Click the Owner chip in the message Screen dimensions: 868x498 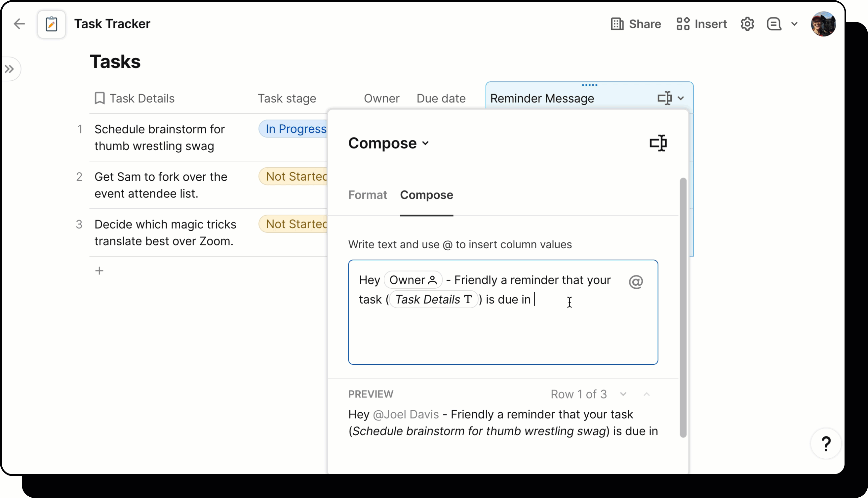pos(413,280)
